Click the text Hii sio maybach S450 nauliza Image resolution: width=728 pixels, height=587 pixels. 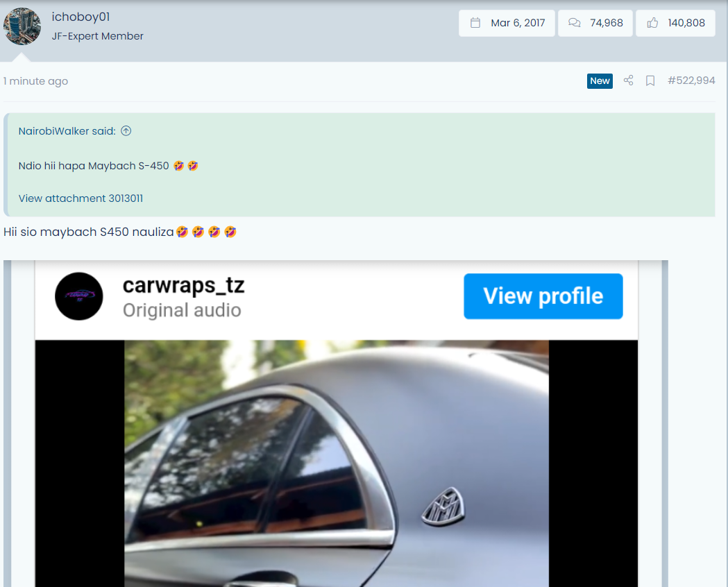pos(88,232)
